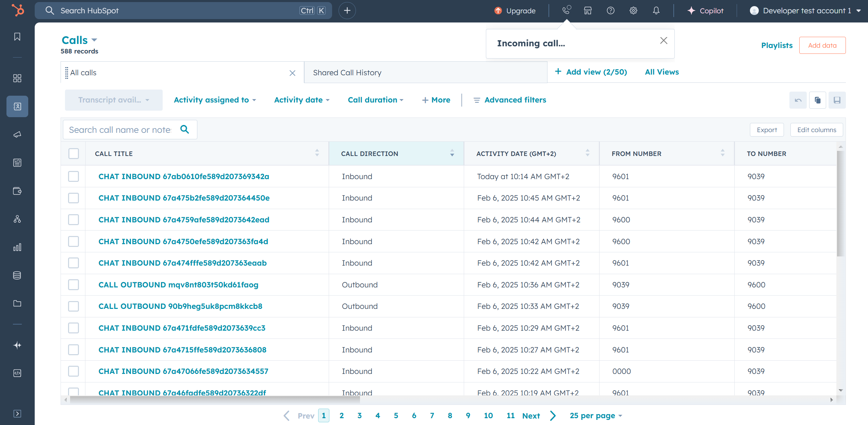Click the clone view copy icon

tap(817, 100)
